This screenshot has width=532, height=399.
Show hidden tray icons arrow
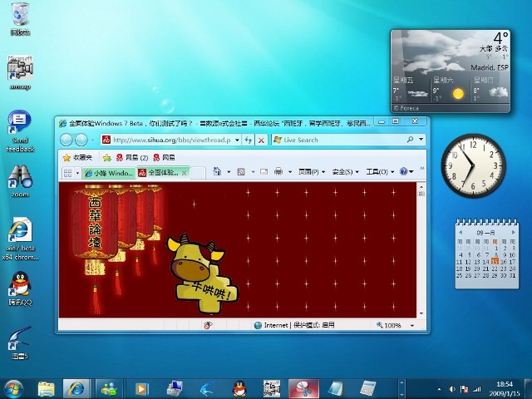(x=440, y=389)
